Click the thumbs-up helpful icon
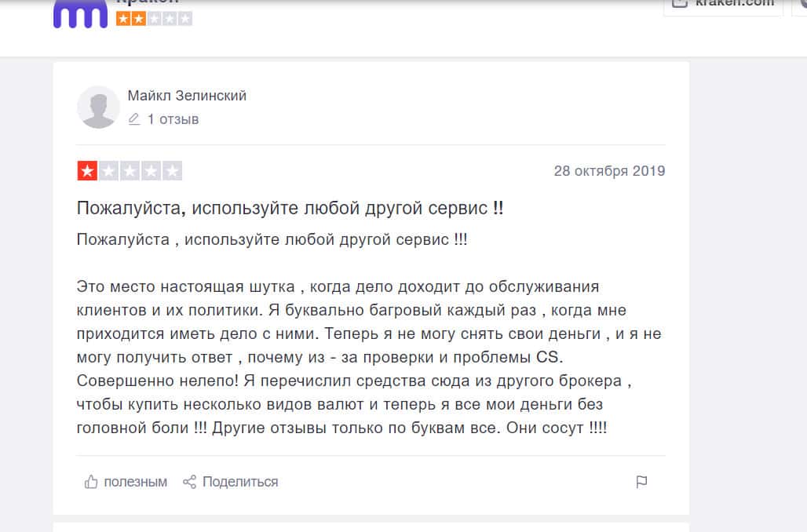Screen dimensions: 807x532 click(x=91, y=482)
